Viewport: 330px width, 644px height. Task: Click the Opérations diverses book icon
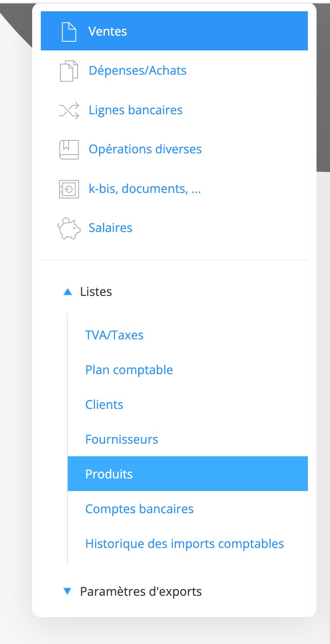(x=69, y=149)
